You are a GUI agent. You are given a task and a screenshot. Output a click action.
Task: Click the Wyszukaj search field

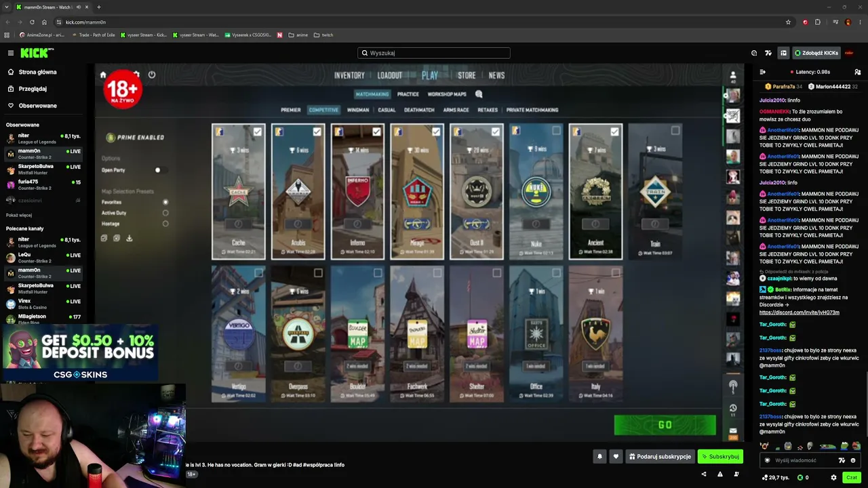(x=434, y=53)
